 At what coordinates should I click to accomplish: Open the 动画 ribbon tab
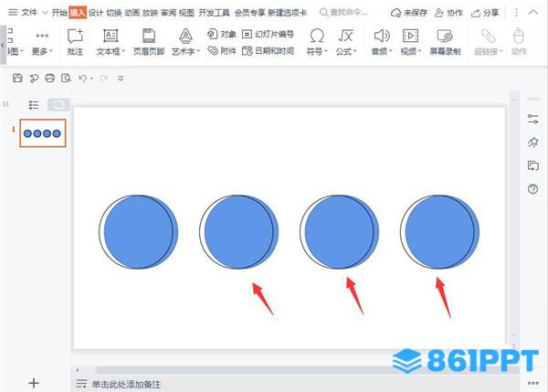pos(132,13)
